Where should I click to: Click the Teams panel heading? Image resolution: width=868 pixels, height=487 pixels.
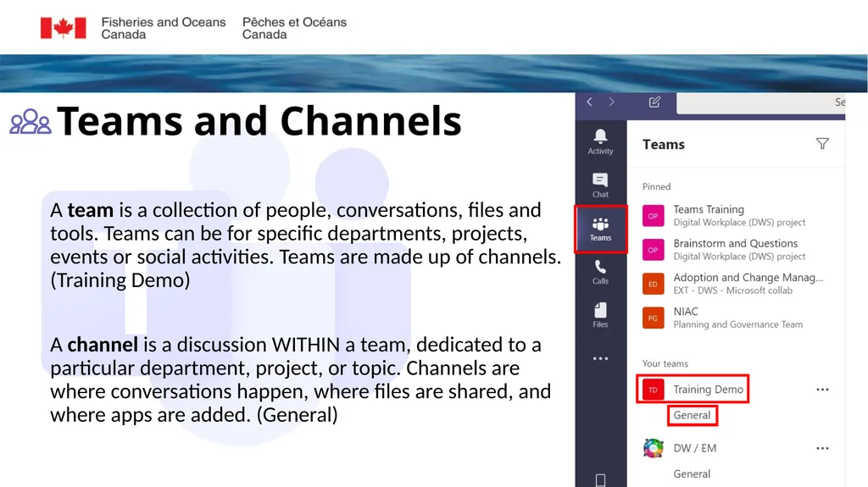click(x=663, y=145)
